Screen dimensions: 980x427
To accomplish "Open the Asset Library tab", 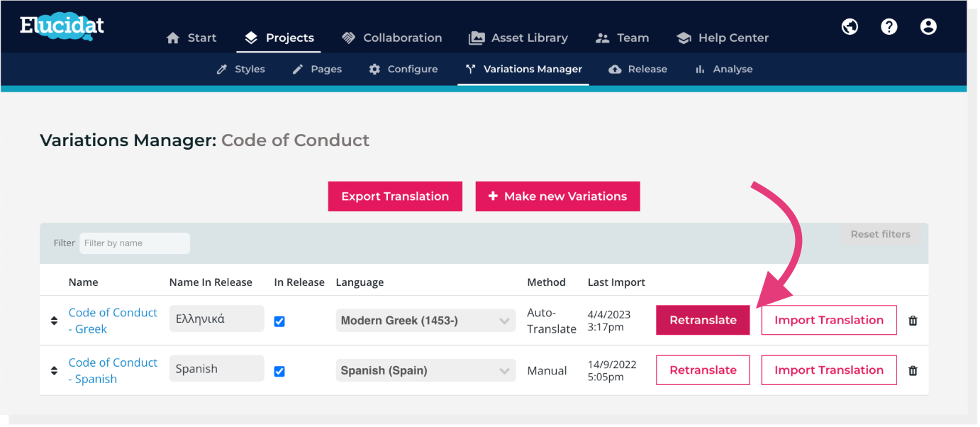I will 518,38.
